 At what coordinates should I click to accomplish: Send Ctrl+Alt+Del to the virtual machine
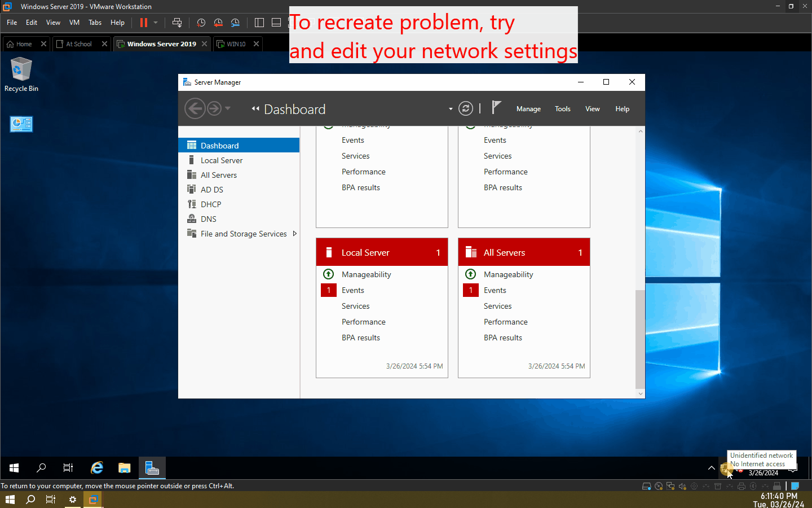(177, 23)
